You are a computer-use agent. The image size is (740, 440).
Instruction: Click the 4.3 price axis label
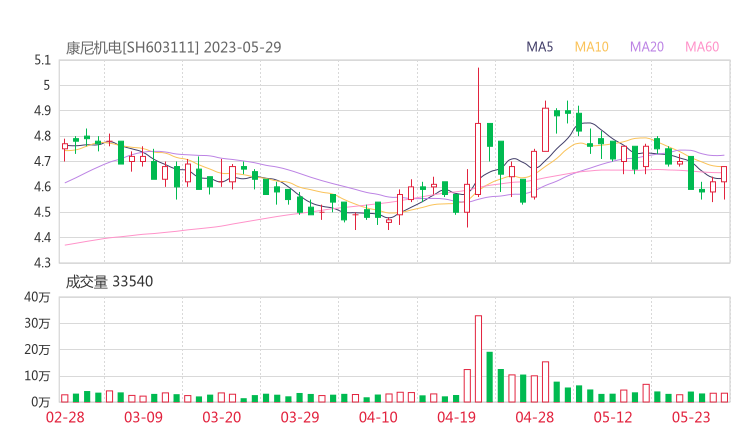[x=42, y=262]
